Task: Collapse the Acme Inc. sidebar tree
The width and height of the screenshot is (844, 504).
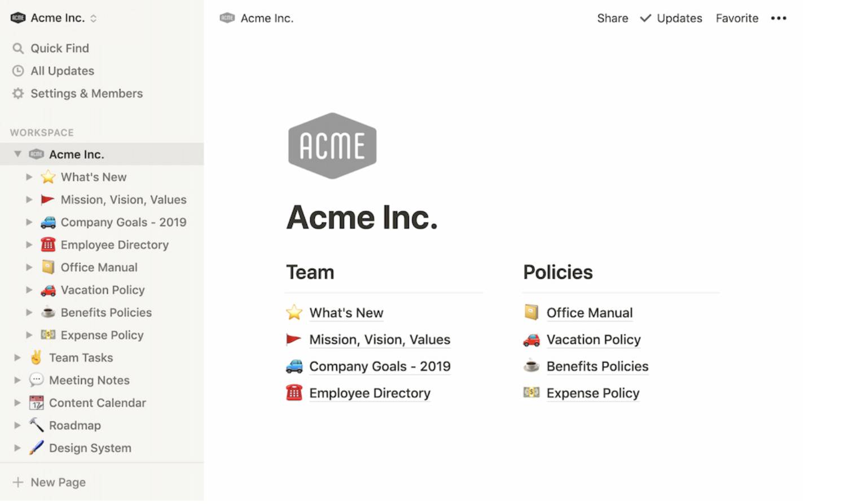Action: tap(17, 154)
